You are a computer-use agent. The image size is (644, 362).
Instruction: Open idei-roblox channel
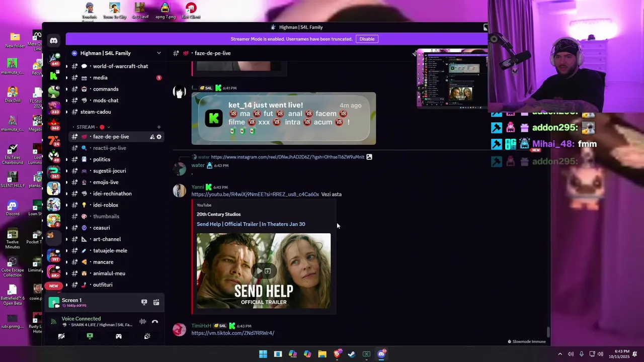pyautogui.click(x=116, y=205)
